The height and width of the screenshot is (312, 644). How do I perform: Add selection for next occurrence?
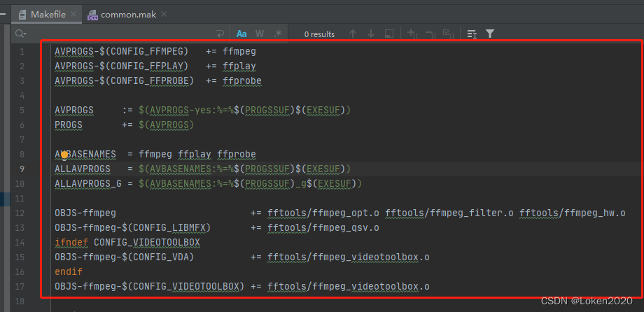pyautogui.click(x=412, y=34)
